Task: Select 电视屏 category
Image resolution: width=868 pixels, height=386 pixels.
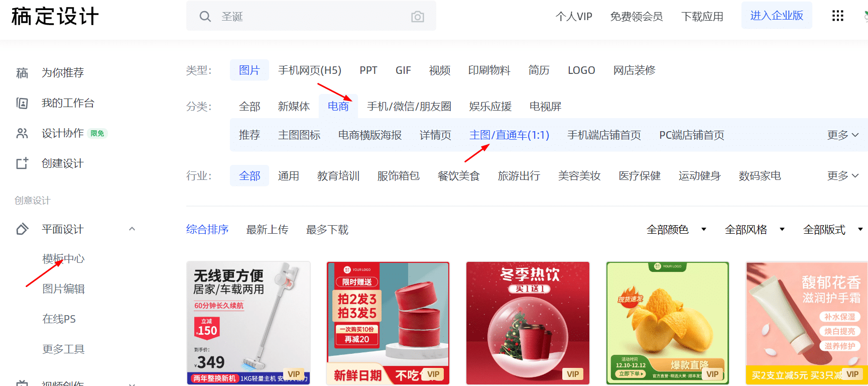Action: click(545, 107)
